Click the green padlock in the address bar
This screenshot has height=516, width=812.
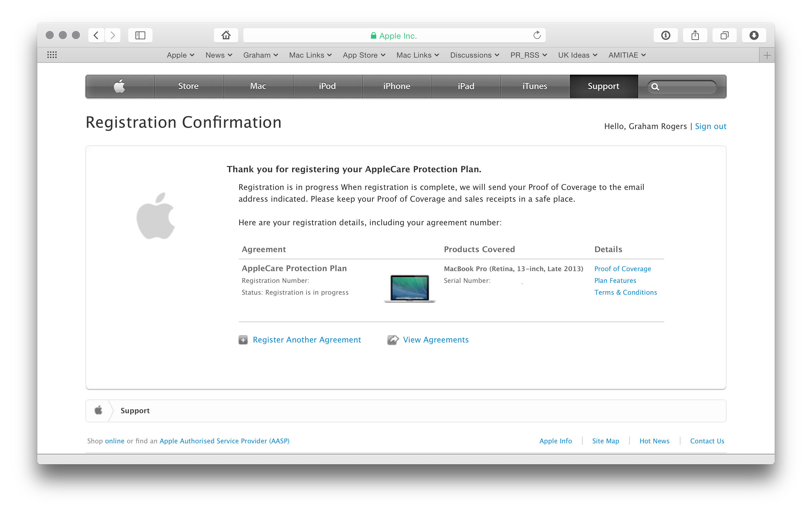373,35
